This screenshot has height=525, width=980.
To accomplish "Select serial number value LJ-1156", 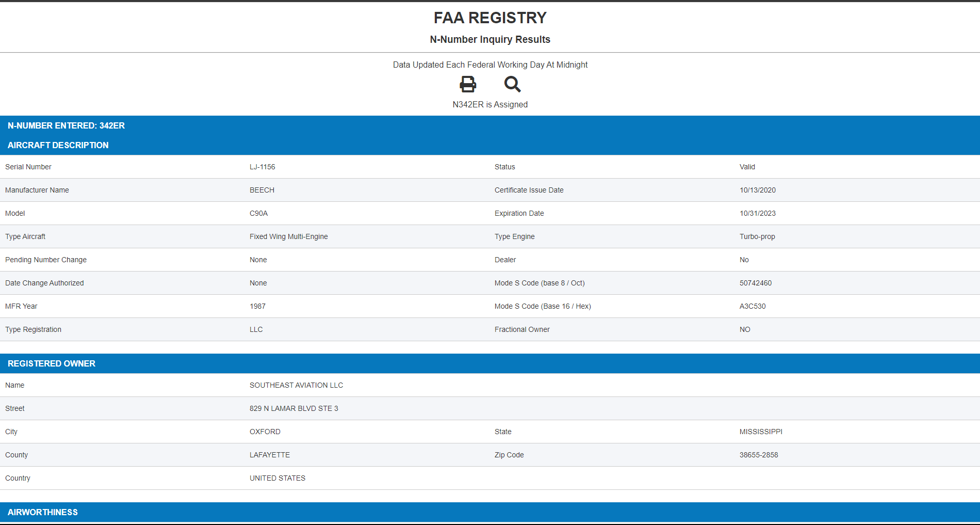I will click(263, 167).
